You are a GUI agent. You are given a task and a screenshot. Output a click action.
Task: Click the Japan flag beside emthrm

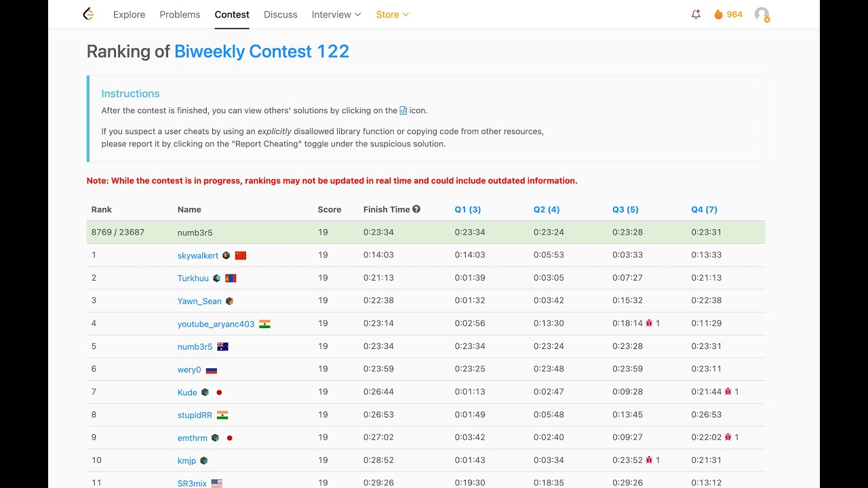[229, 438]
